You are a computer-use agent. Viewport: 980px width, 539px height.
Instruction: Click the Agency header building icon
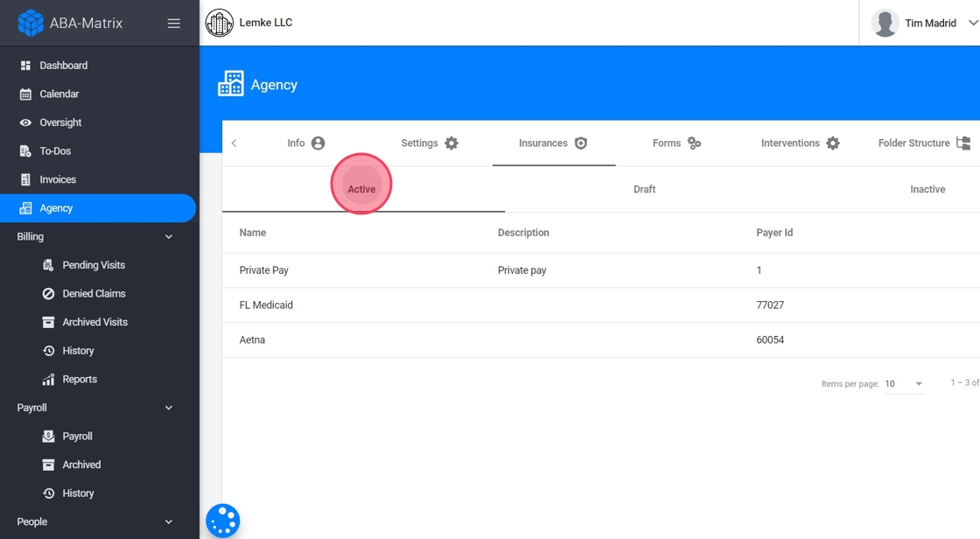click(231, 83)
